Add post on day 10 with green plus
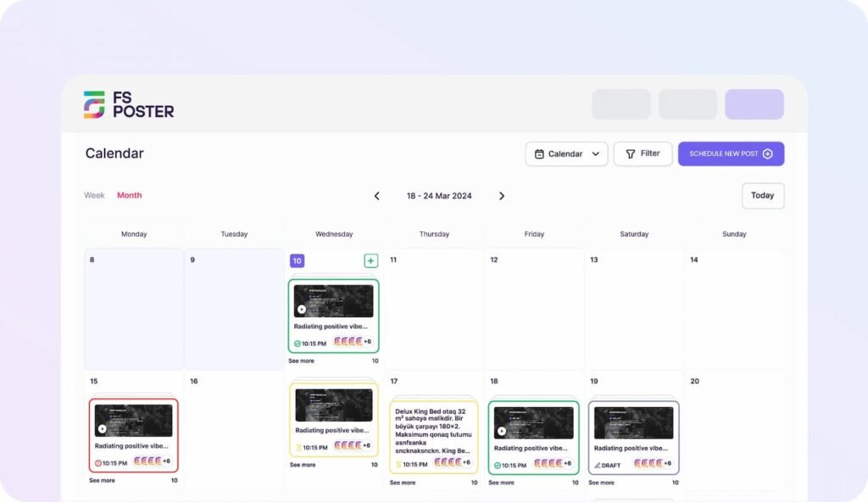Viewport: 868px width, 502px height. (371, 260)
